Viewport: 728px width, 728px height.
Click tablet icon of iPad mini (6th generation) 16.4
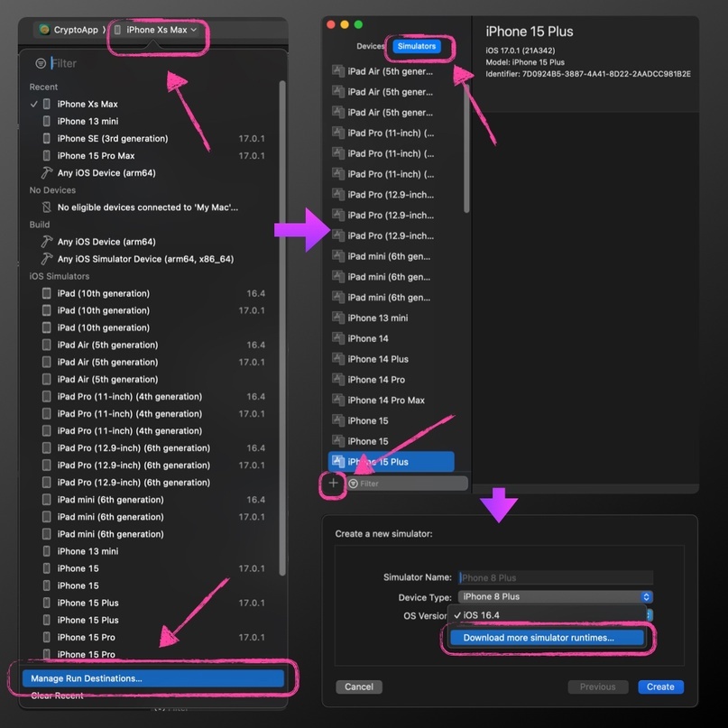46,500
